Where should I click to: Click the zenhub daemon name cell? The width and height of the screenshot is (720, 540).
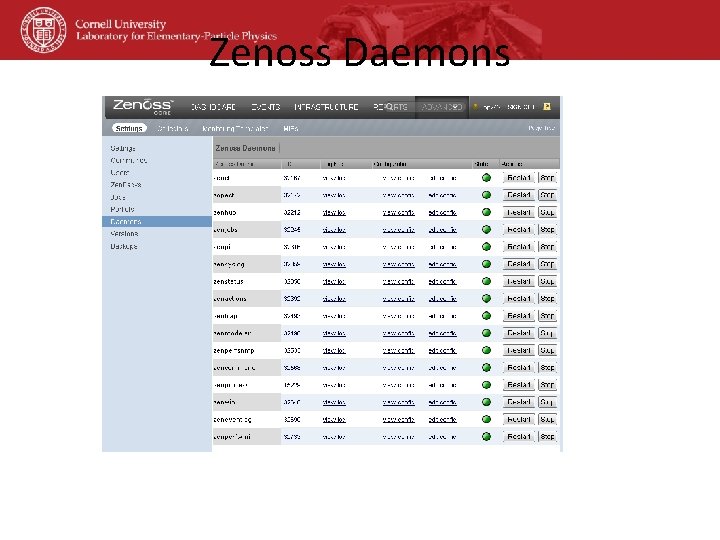click(247, 212)
